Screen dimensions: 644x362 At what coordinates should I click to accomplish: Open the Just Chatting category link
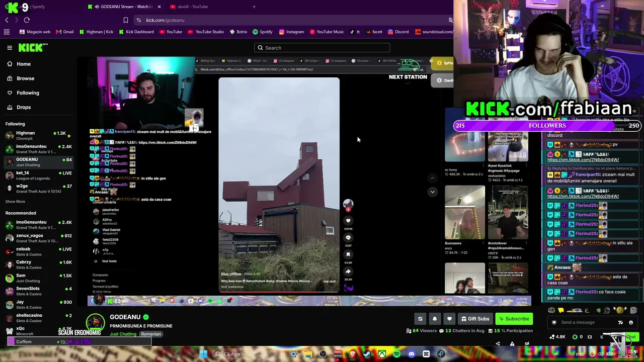click(x=123, y=334)
